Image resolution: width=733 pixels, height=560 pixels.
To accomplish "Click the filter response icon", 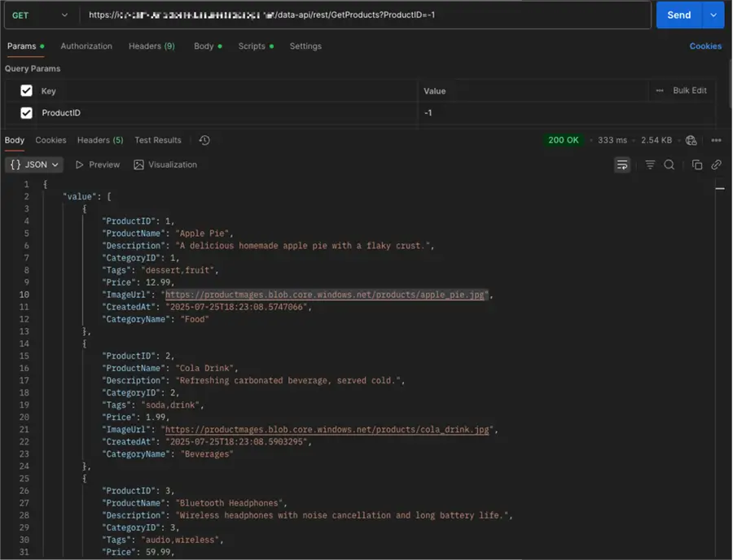I will [650, 164].
